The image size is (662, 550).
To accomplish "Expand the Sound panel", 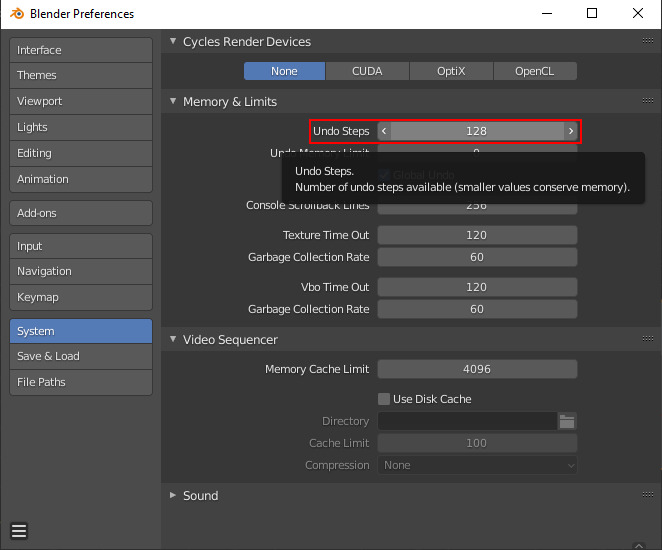I will [173, 495].
